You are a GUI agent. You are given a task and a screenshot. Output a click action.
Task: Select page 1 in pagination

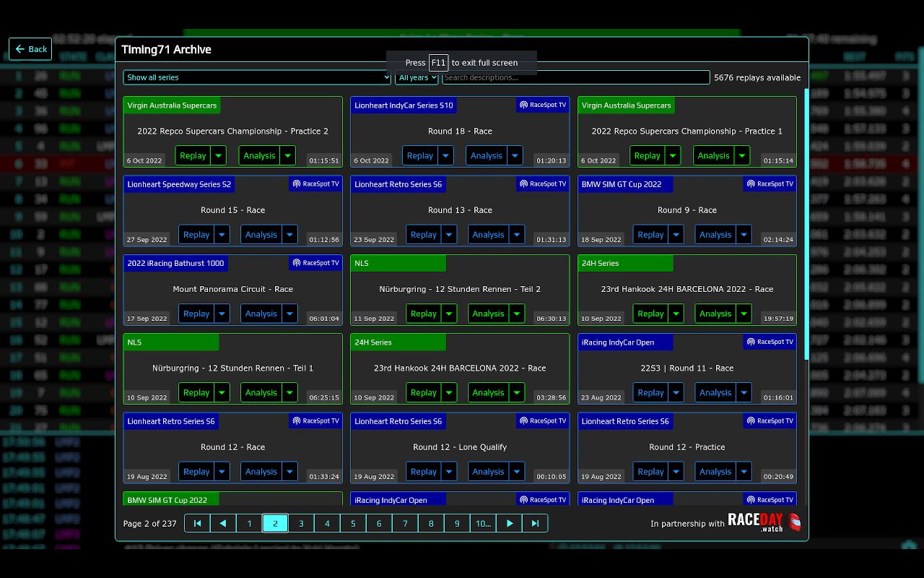click(x=249, y=523)
